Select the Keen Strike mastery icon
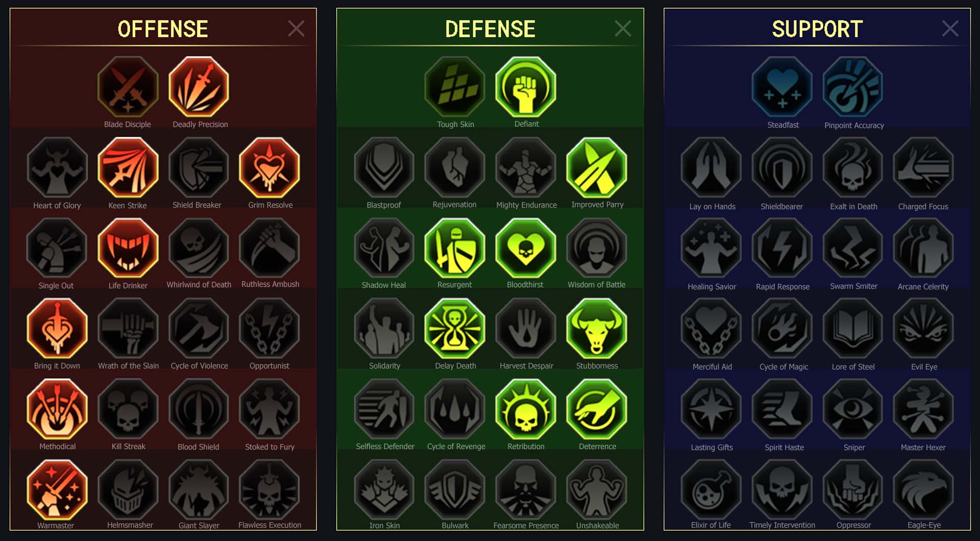This screenshot has height=541, width=980. point(128,167)
